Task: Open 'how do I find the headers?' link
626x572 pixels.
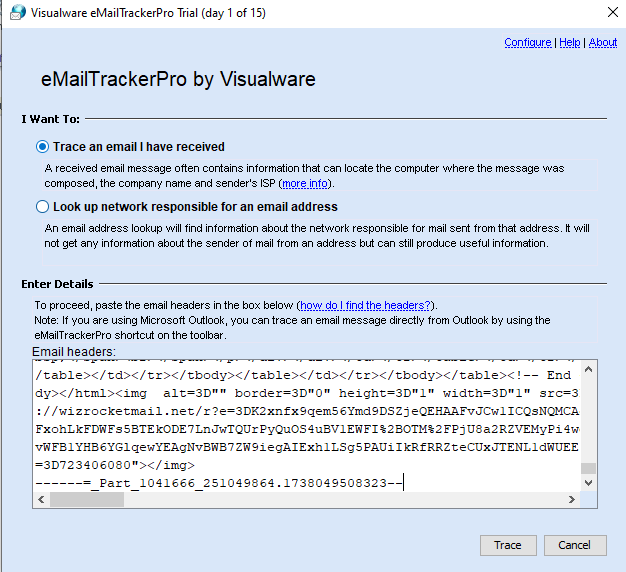Action: [x=365, y=305]
